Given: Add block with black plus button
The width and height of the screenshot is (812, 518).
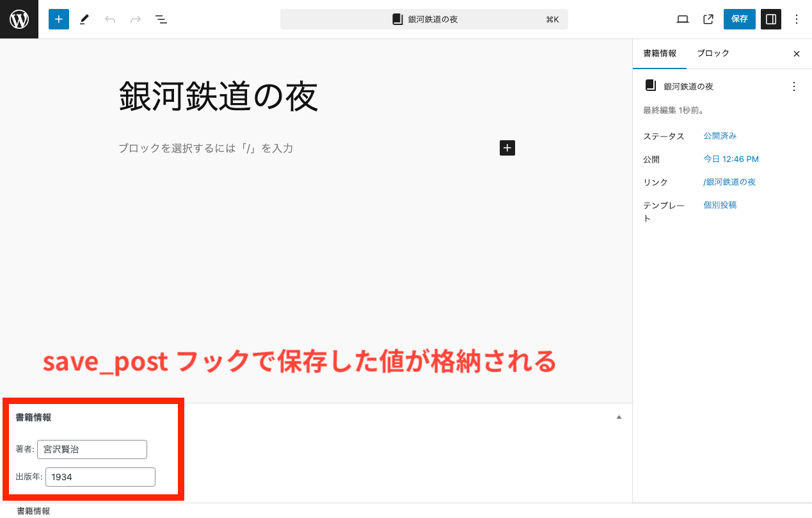Looking at the screenshot, I should coord(507,148).
